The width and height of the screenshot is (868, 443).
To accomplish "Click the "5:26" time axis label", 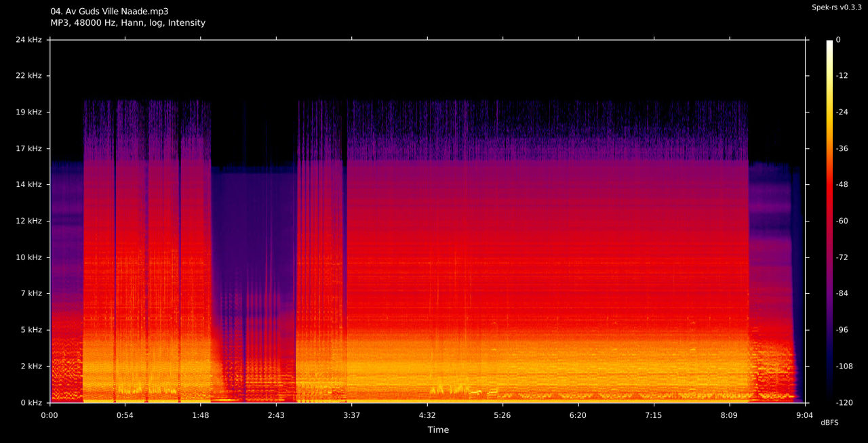I will (502, 415).
